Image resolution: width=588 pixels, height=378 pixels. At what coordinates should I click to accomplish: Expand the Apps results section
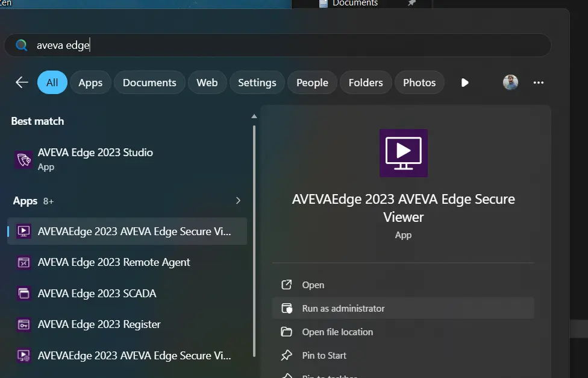tap(238, 200)
